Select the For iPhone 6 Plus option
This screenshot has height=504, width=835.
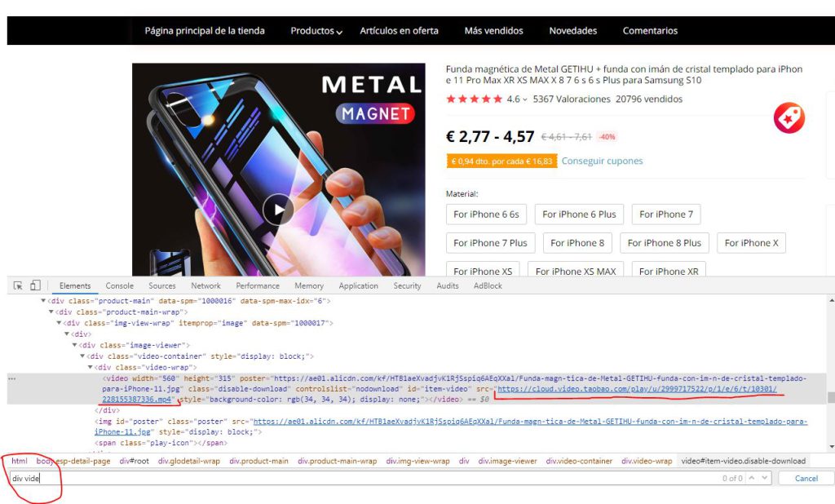(579, 214)
